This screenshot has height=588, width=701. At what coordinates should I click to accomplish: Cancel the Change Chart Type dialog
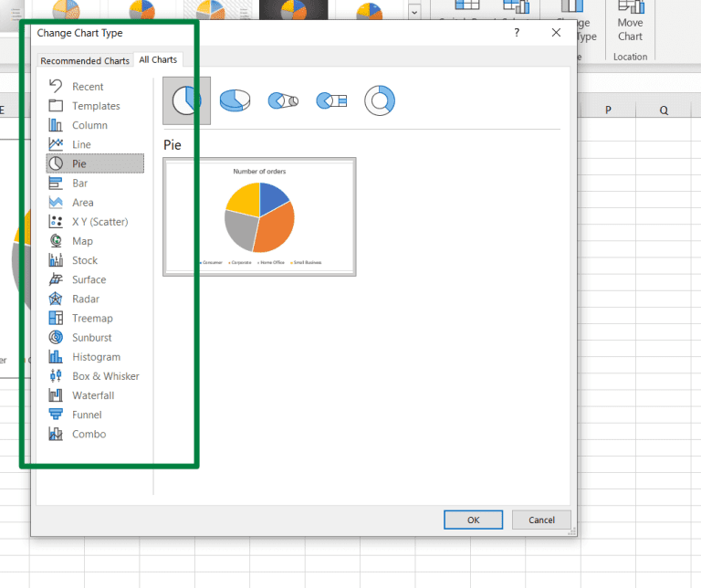pyautogui.click(x=541, y=520)
